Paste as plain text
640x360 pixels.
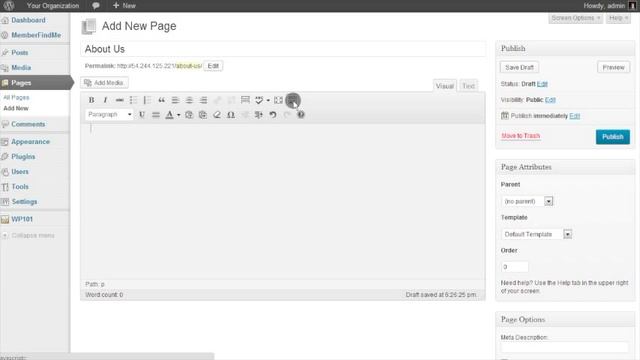click(x=189, y=115)
